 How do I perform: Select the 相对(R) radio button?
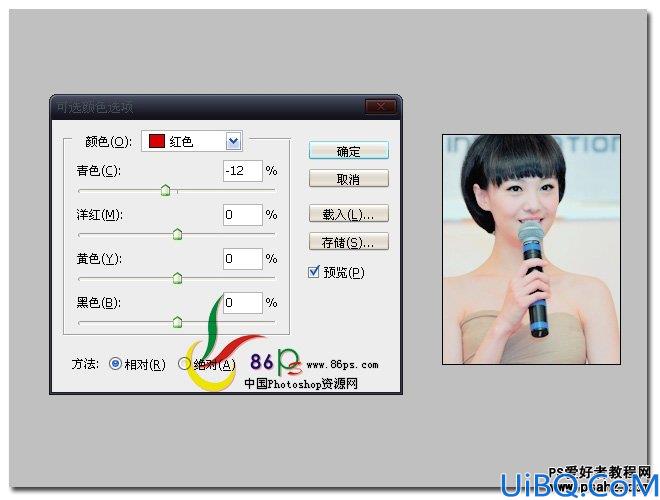pos(115,364)
